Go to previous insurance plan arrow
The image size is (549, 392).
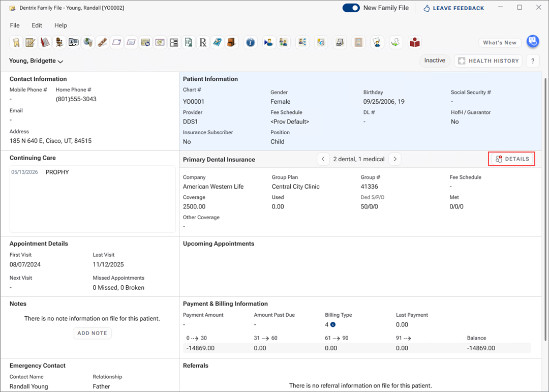pyautogui.click(x=323, y=159)
